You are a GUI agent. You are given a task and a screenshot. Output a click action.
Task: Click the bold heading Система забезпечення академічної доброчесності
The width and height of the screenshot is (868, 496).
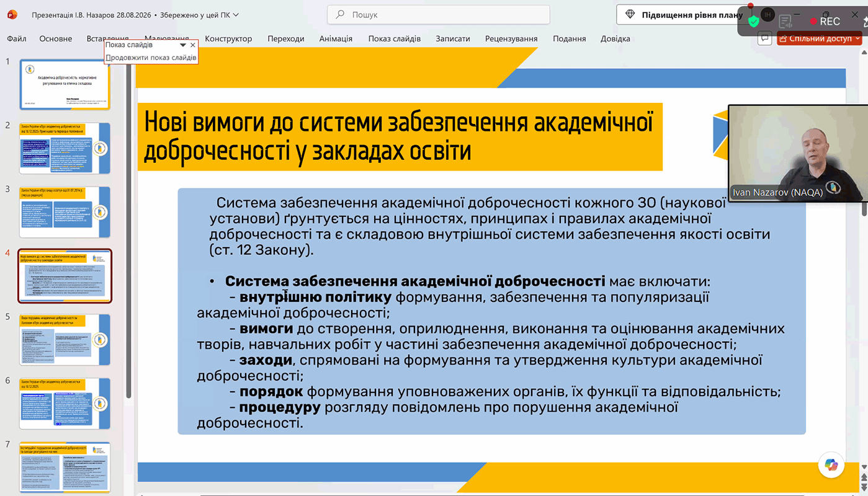pos(415,281)
